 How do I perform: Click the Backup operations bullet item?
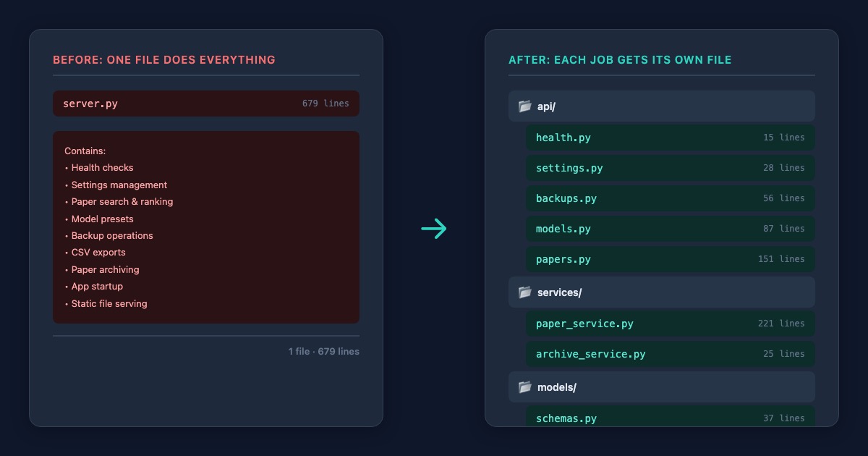(x=112, y=235)
